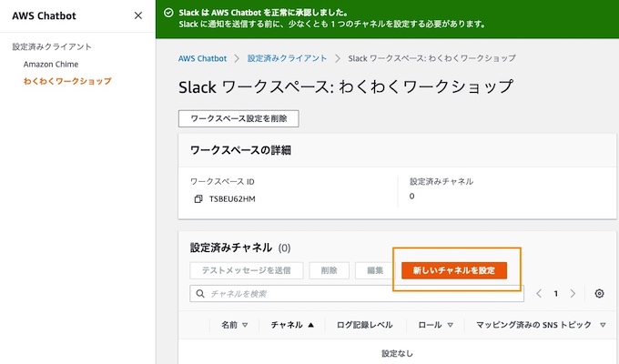619x364 pixels.
Task: Click the ワークスペースの詳細 heading
Action: click(x=240, y=150)
